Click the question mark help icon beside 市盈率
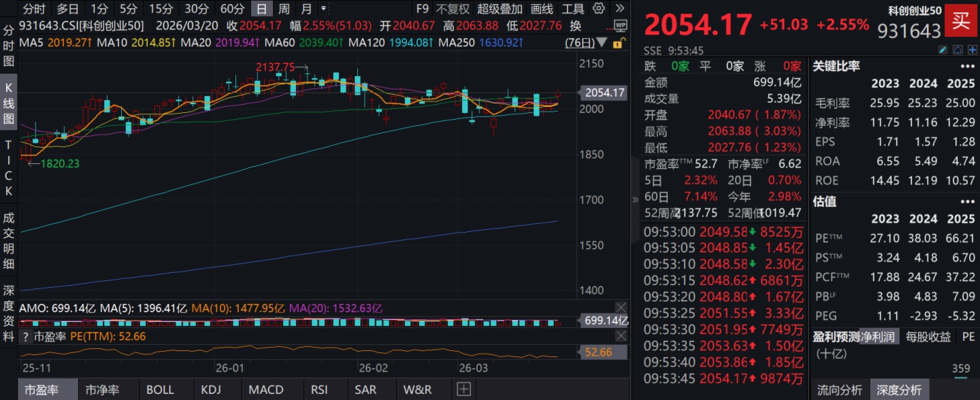Image resolution: width=980 pixels, height=400 pixels. pyautogui.click(x=26, y=337)
